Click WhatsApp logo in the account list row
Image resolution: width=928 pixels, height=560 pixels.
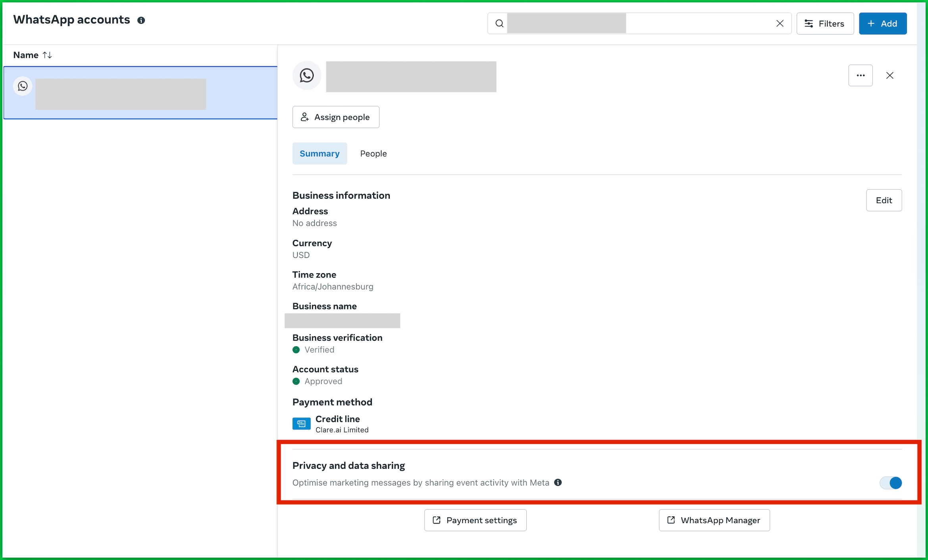point(23,86)
